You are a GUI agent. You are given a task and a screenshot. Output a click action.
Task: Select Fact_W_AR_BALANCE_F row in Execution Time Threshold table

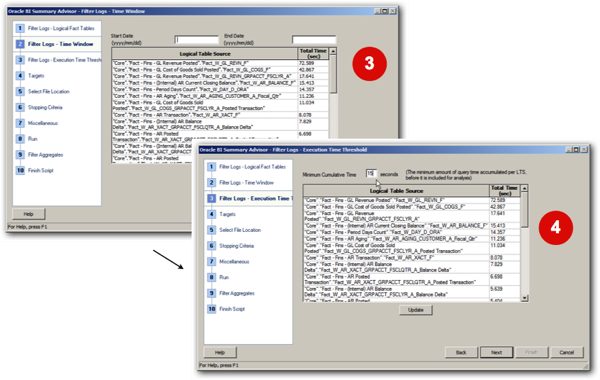[412, 226]
